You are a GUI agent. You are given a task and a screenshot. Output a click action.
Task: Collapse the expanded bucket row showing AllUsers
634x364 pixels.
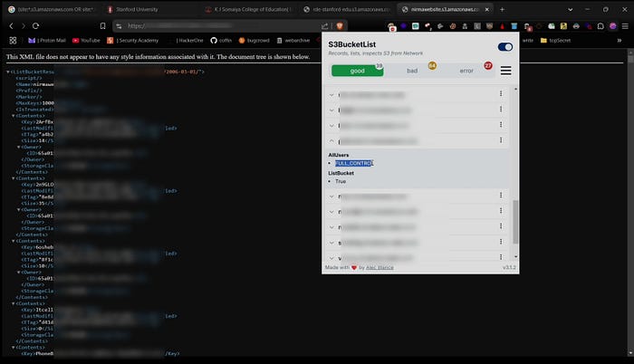331,141
